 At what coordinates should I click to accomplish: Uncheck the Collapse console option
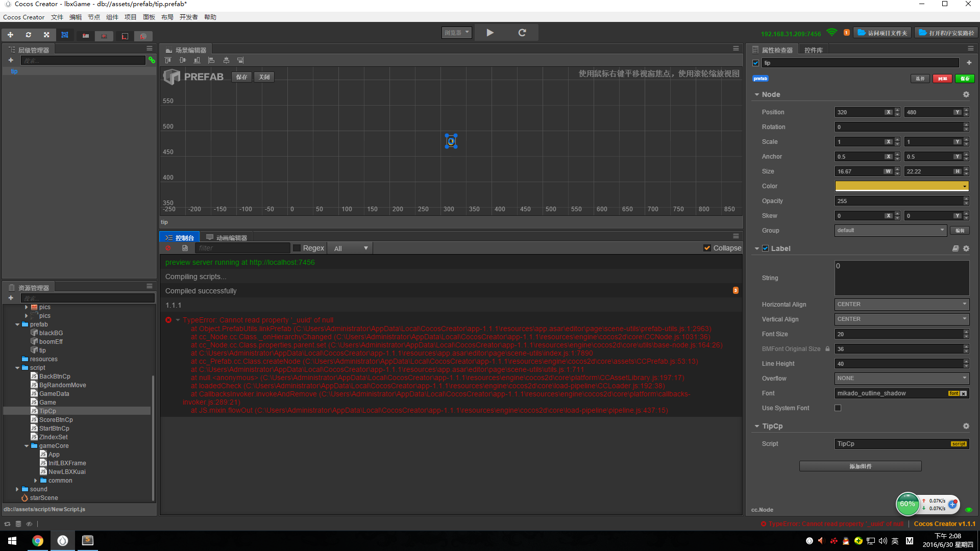click(707, 248)
